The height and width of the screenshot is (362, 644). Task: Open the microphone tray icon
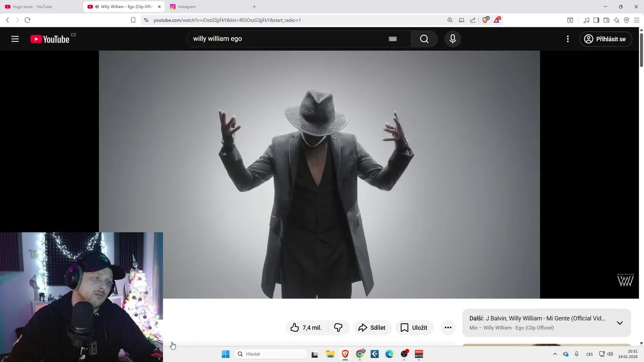tap(577, 354)
